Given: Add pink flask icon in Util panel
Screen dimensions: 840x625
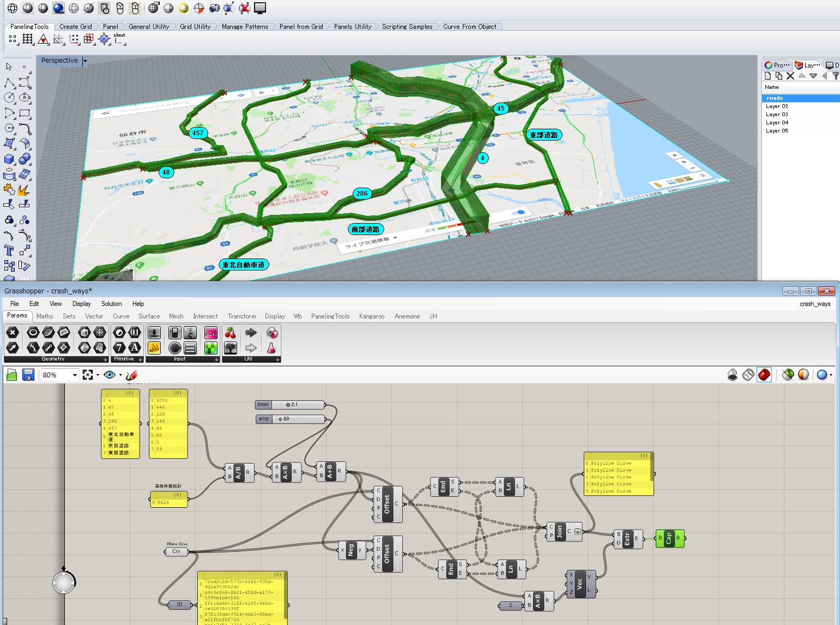Looking at the screenshot, I should pyautogui.click(x=271, y=347).
